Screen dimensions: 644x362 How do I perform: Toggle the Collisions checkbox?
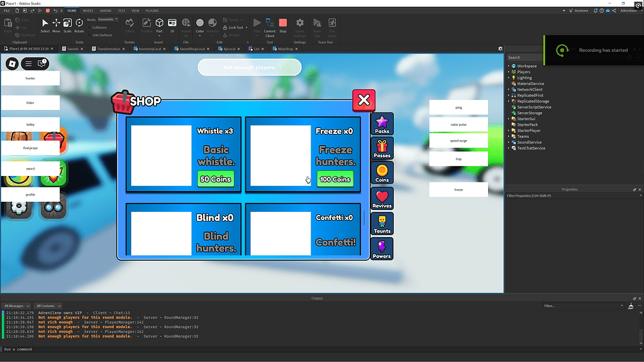89,28
